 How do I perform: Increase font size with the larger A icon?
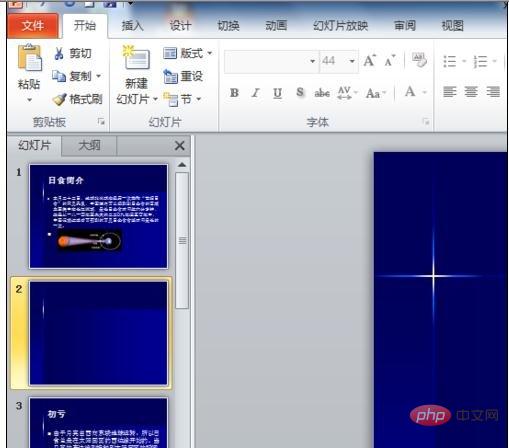369,61
